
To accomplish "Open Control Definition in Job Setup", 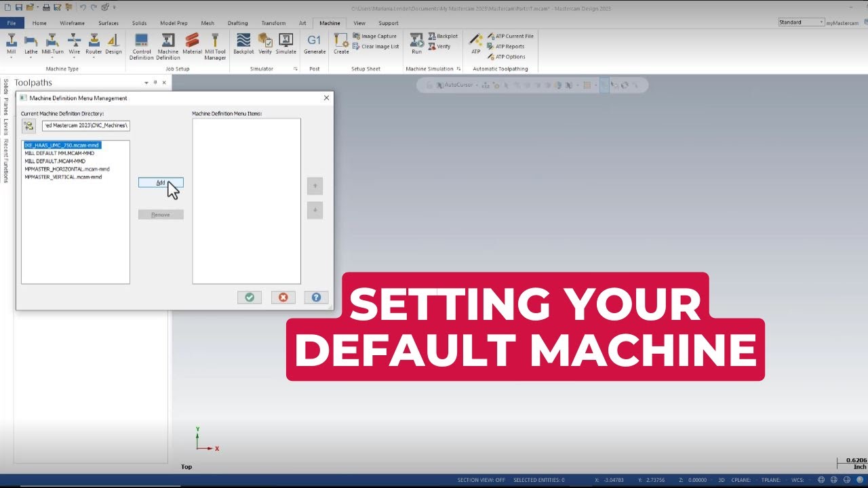I will [142, 46].
